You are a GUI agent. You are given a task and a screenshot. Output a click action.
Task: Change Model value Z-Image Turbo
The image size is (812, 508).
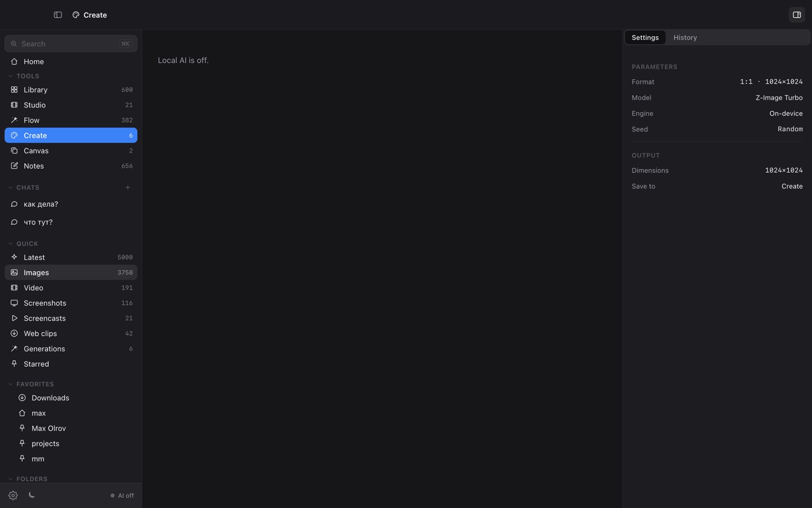[x=779, y=98]
